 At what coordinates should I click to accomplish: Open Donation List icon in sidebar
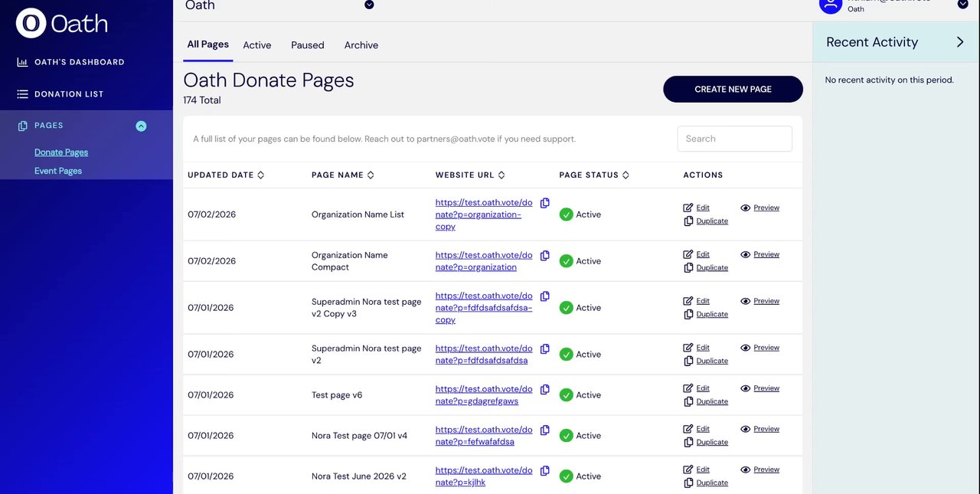coord(22,94)
